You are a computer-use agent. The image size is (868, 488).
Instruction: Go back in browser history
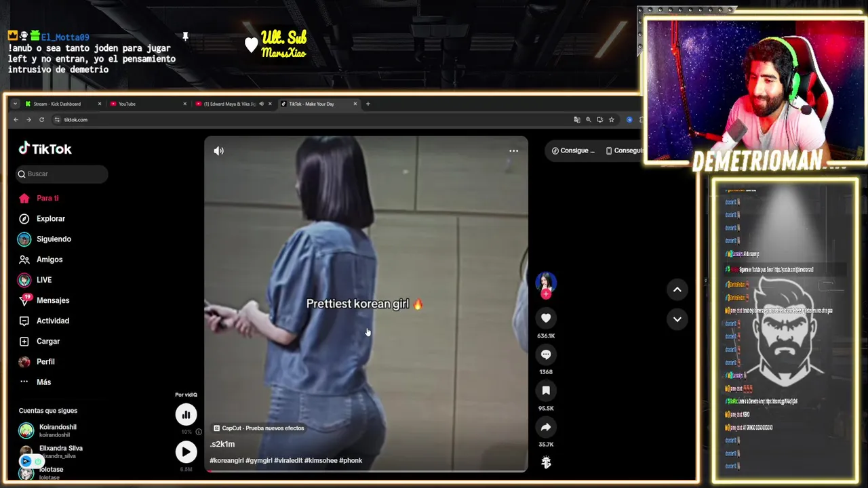click(x=16, y=120)
